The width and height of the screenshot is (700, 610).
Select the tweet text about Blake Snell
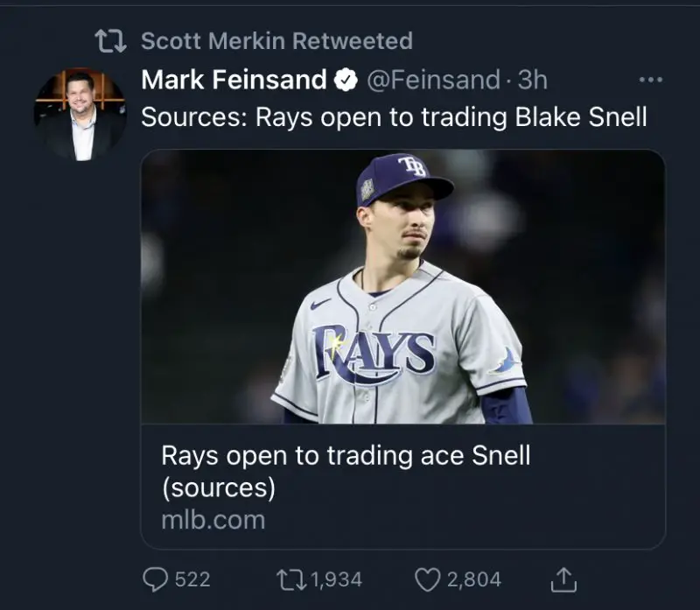click(x=394, y=117)
